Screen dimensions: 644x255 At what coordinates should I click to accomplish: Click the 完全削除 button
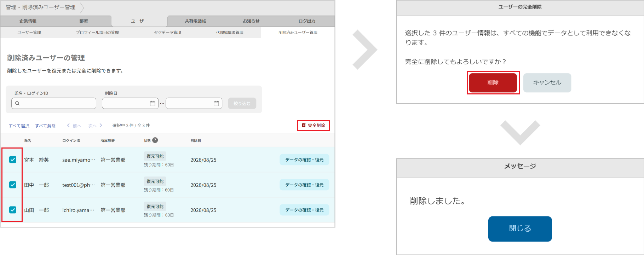pos(313,125)
